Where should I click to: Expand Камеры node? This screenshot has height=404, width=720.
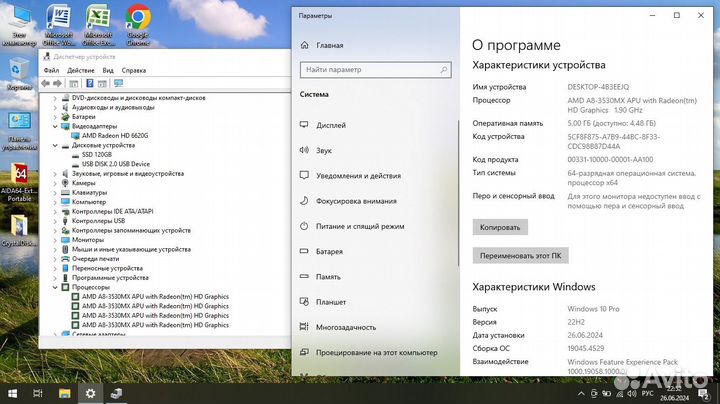pyautogui.click(x=55, y=183)
